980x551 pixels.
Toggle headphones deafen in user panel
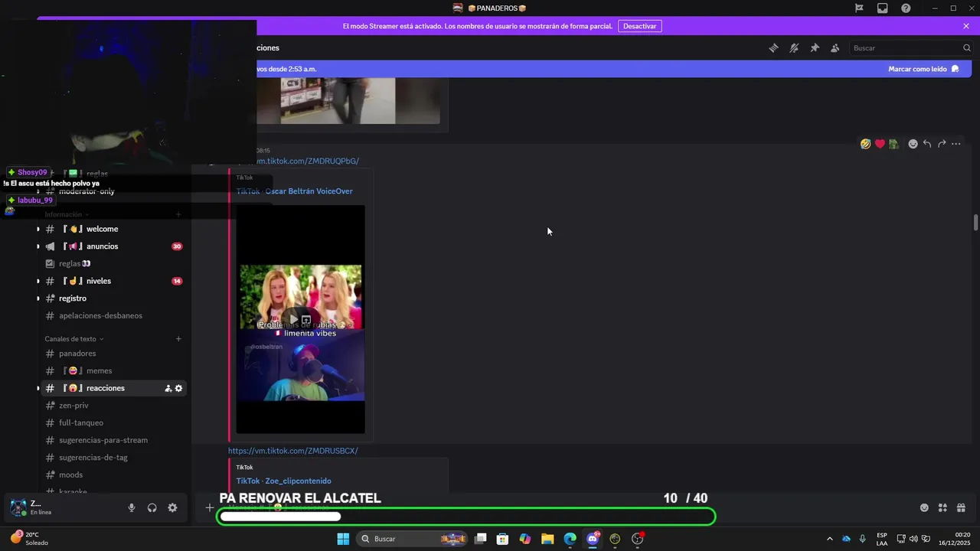152,508
